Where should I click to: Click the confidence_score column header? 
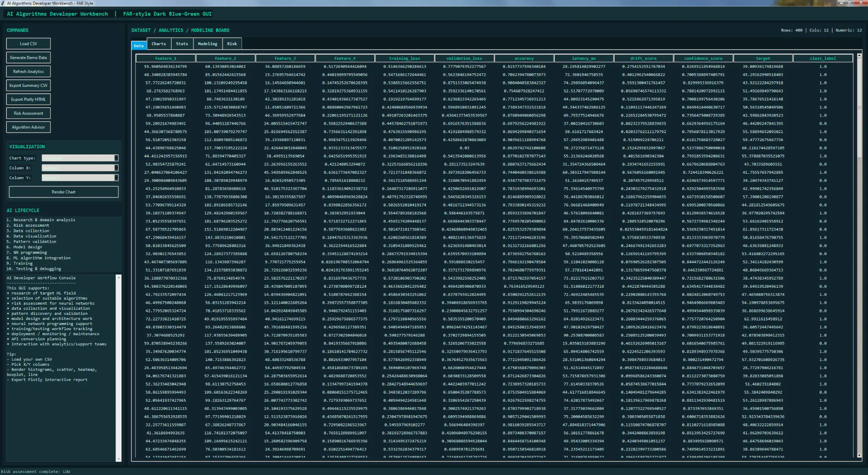click(703, 58)
